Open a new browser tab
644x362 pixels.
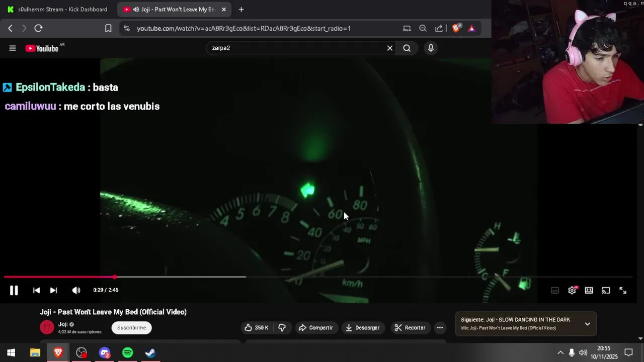tap(241, 10)
